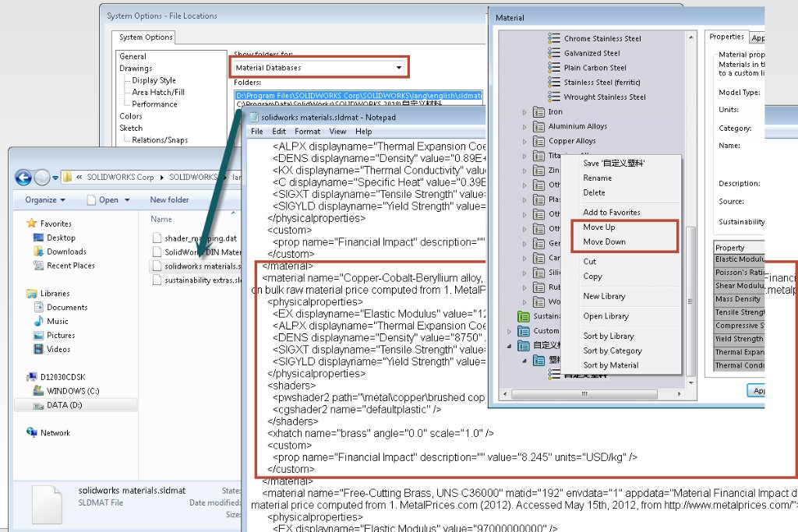Choose Delete in context menu
798x532 pixels.
(594, 192)
